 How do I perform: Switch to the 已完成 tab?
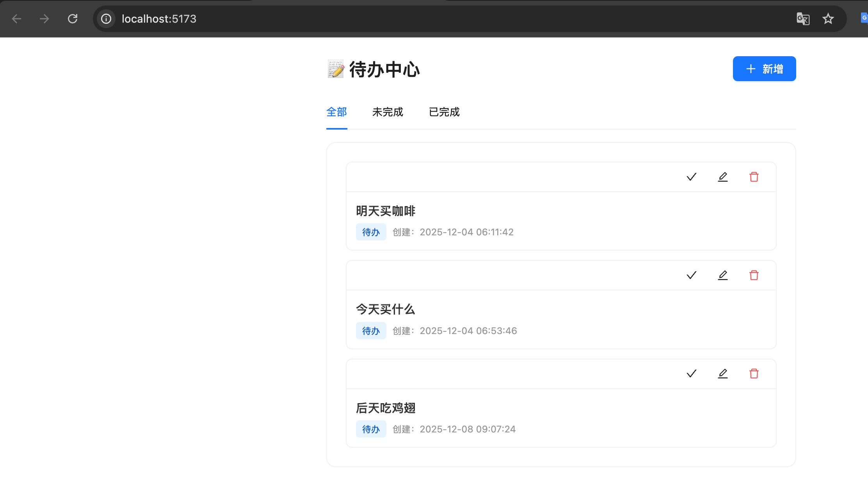coord(444,112)
